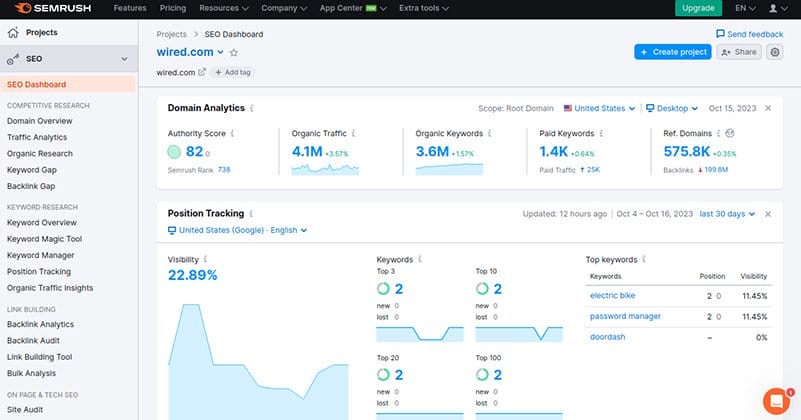The image size is (801, 420).
Task: Open dashboard settings gear icon
Action: (x=775, y=52)
